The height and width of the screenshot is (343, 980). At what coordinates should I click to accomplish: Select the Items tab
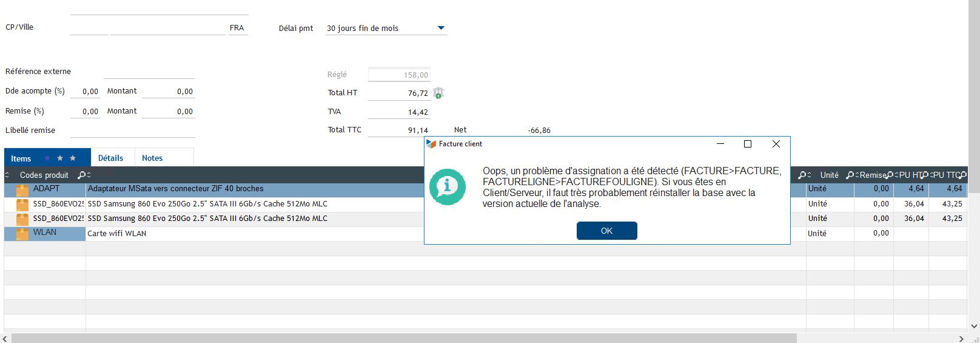click(x=21, y=158)
